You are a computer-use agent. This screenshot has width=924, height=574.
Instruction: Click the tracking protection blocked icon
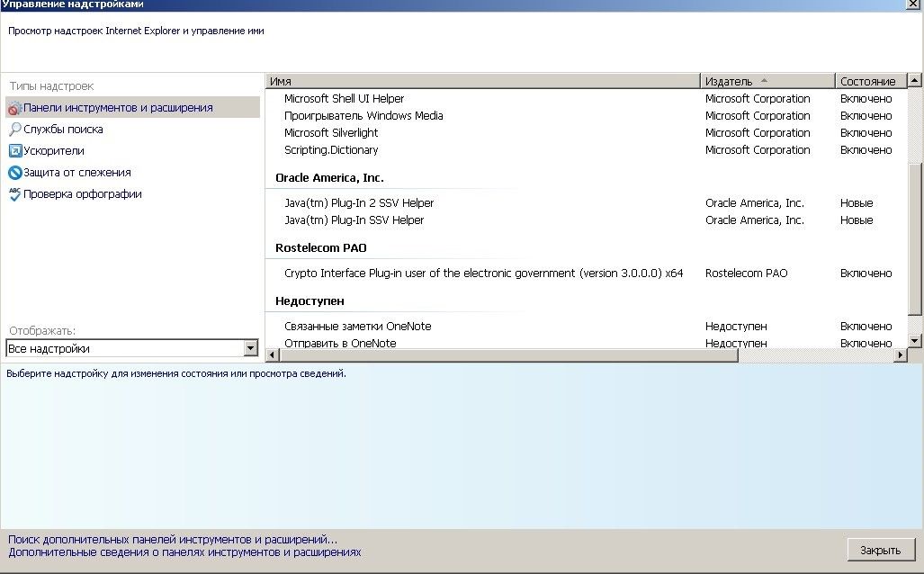tap(14, 173)
